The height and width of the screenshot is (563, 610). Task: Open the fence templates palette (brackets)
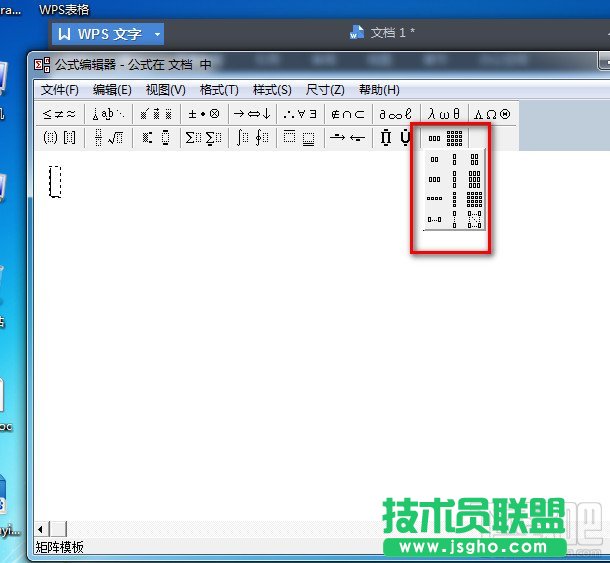tap(59, 137)
